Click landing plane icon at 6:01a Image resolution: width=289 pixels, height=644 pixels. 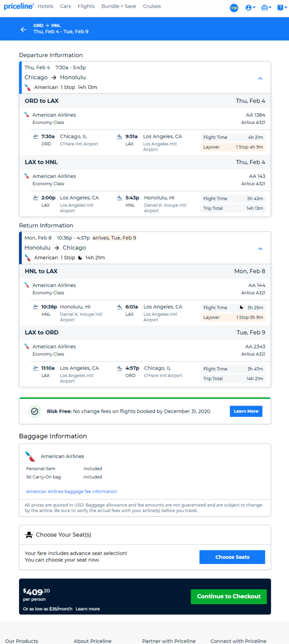(119, 307)
